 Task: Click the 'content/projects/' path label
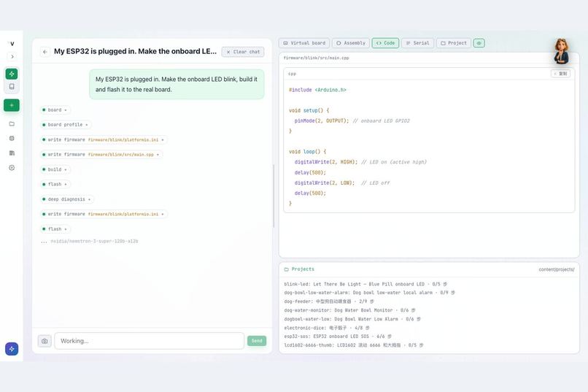[557, 269]
